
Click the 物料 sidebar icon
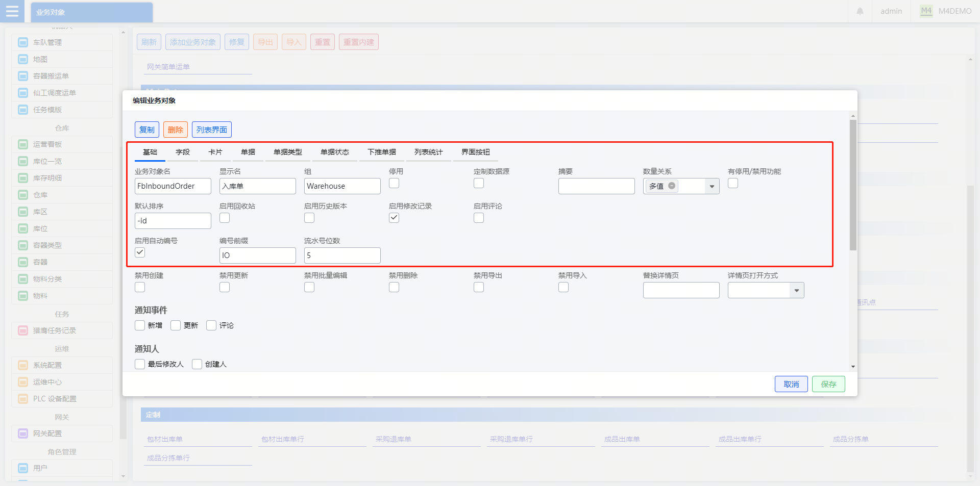coord(23,296)
